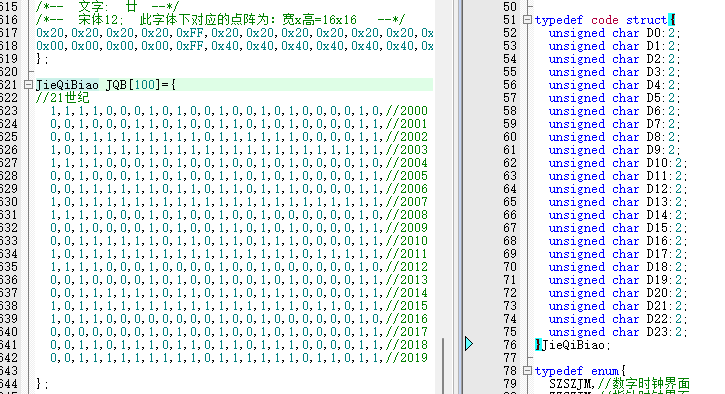This screenshot has height=394, width=725.
Task: Click the line 'unsigned char D6:2;'
Action: pyautogui.click(x=614, y=111)
